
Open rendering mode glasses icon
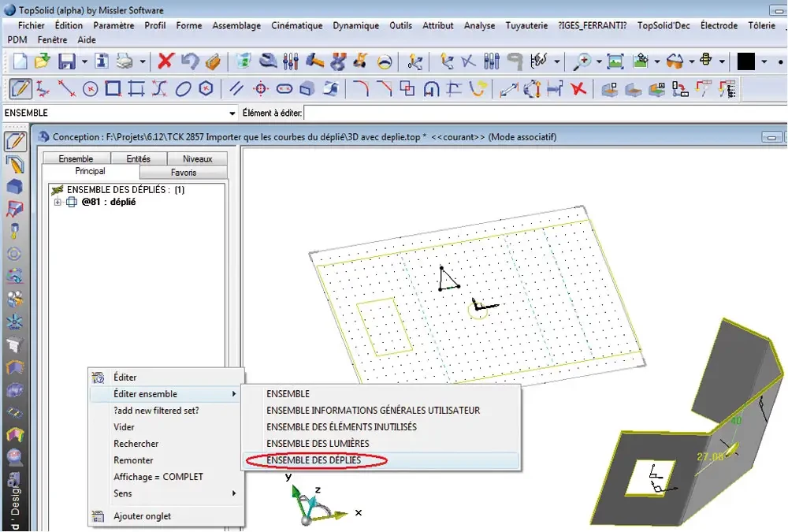click(675, 61)
